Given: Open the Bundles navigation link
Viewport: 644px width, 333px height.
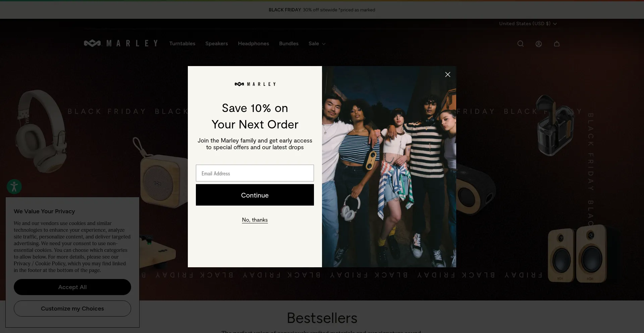Looking at the screenshot, I should coord(289,44).
